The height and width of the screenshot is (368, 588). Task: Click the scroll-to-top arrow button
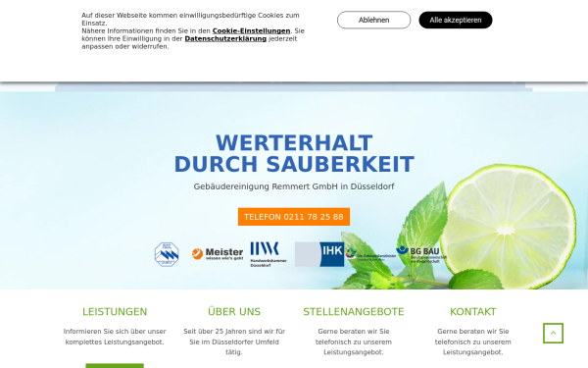click(553, 333)
